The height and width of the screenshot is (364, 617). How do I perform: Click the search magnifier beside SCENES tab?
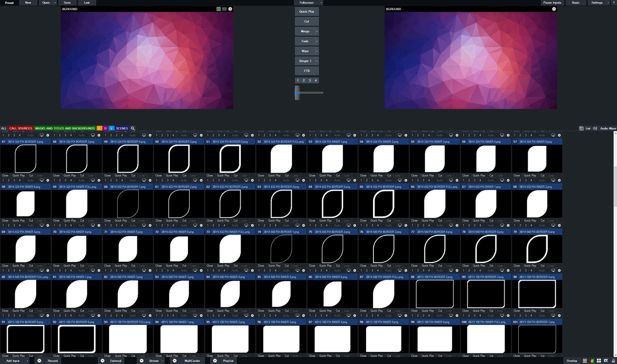coord(133,129)
